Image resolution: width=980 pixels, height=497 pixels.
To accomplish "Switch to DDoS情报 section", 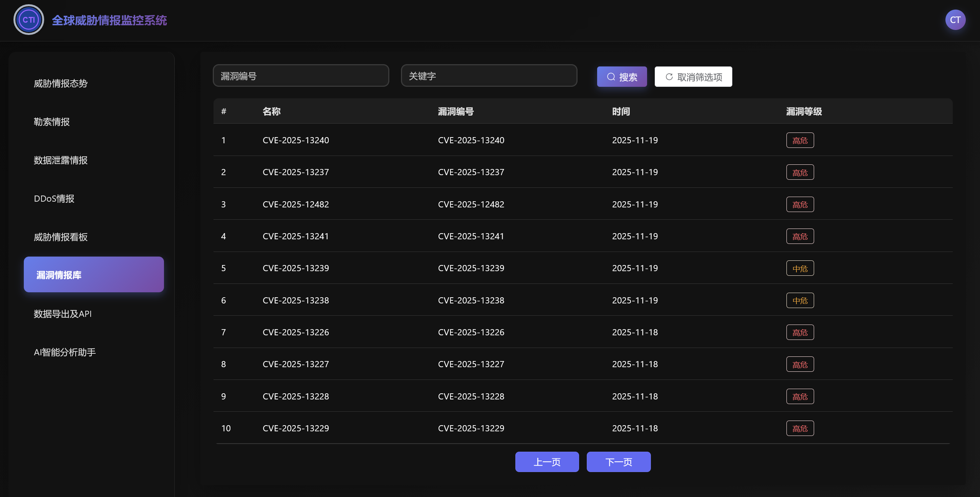I will click(54, 199).
